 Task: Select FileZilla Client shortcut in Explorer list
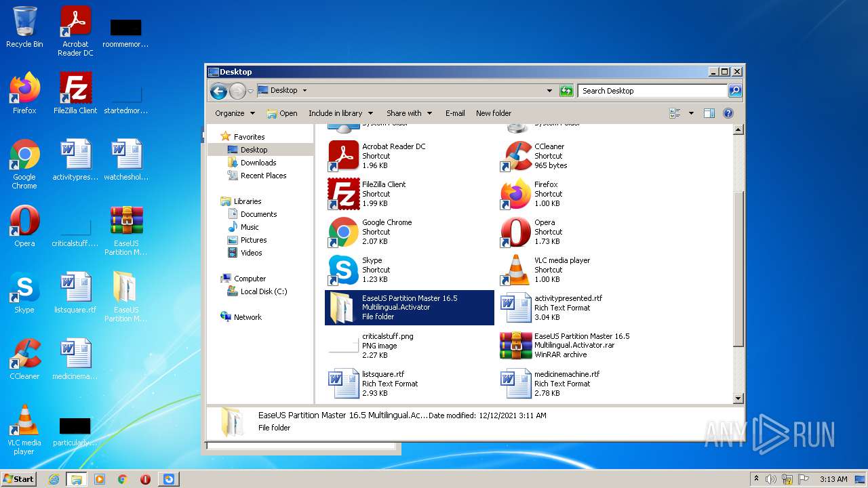409,194
